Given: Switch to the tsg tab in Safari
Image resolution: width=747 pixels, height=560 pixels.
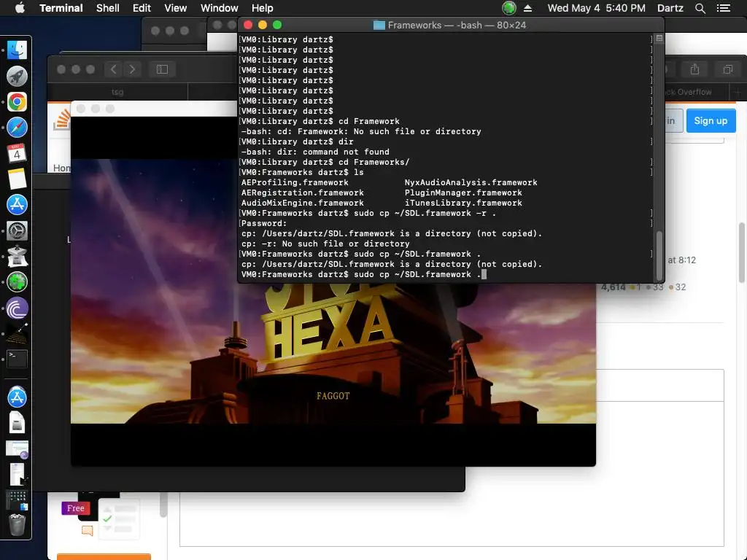Looking at the screenshot, I should click(117, 92).
